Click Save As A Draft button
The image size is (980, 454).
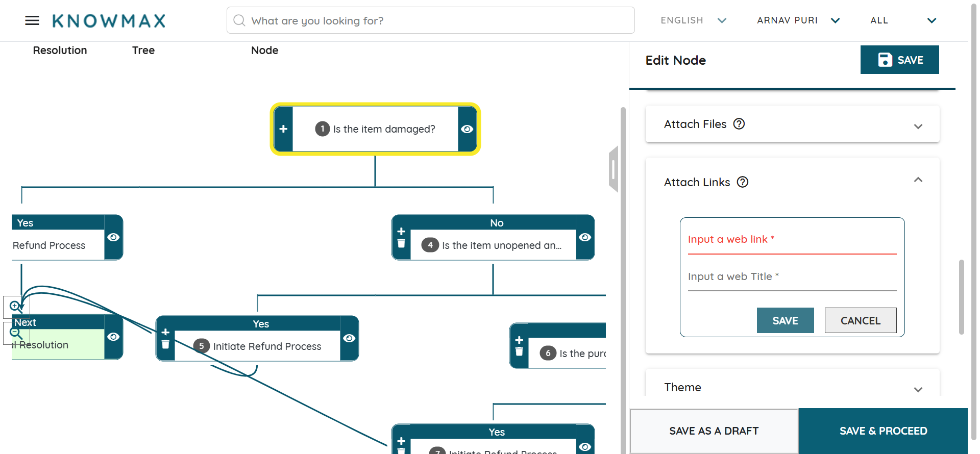pyautogui.click(x=714, y=431)
